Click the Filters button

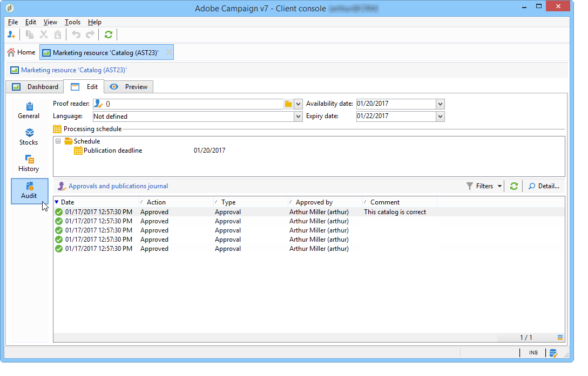point(480,186)
